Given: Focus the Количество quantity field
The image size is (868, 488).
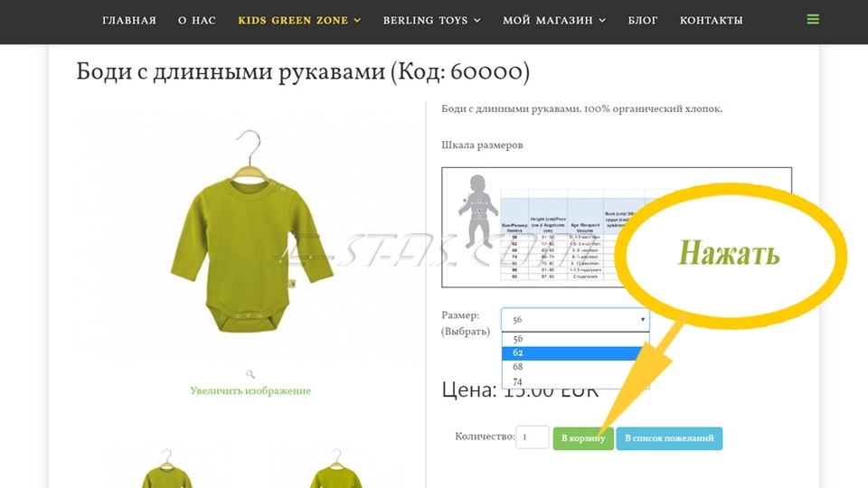Looking at the screenshot, I should [533, 437].
